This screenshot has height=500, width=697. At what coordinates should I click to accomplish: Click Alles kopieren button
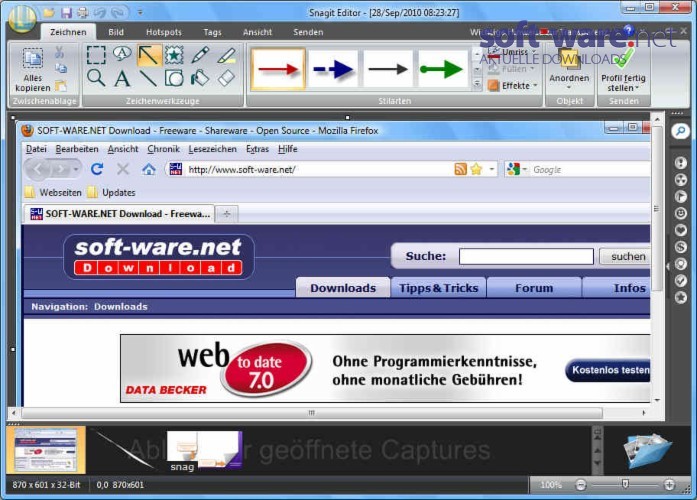(x=32, y=69)
